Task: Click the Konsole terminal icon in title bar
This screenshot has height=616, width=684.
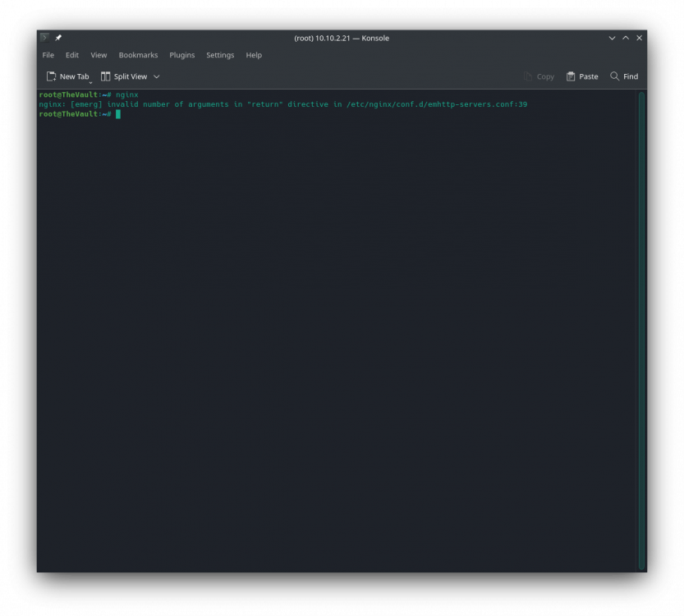Action: pos(44,38)
